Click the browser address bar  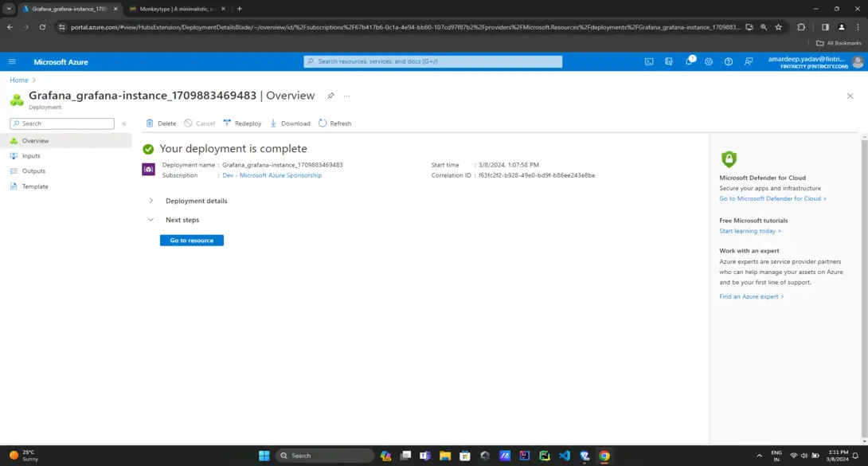(x=404, y=27)
